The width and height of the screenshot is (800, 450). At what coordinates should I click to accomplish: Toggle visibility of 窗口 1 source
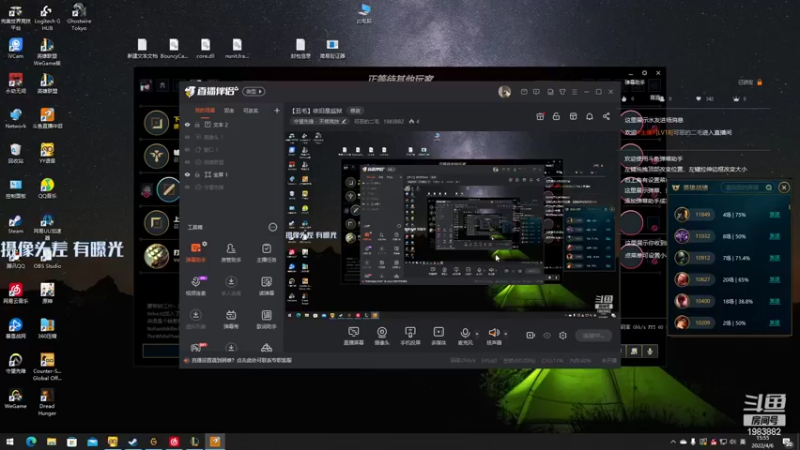pos(187,149)
